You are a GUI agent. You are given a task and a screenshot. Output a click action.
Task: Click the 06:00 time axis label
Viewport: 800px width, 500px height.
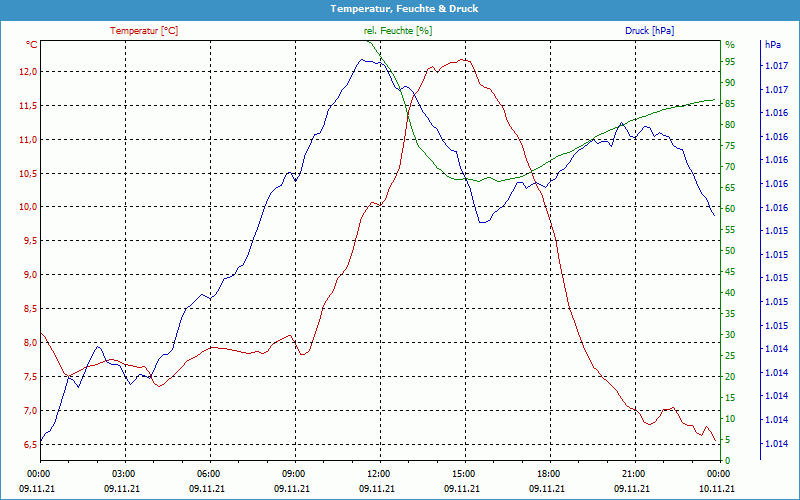point(207,474)
